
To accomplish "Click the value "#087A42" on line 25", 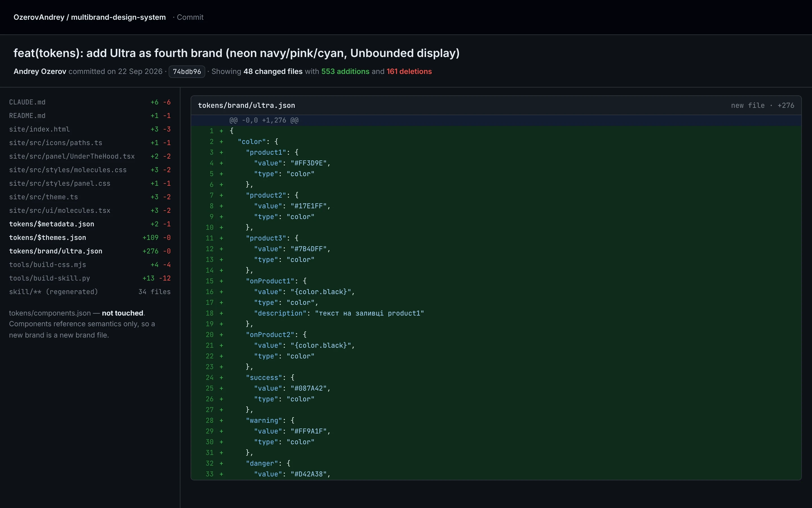I will (x=309, y=388).
